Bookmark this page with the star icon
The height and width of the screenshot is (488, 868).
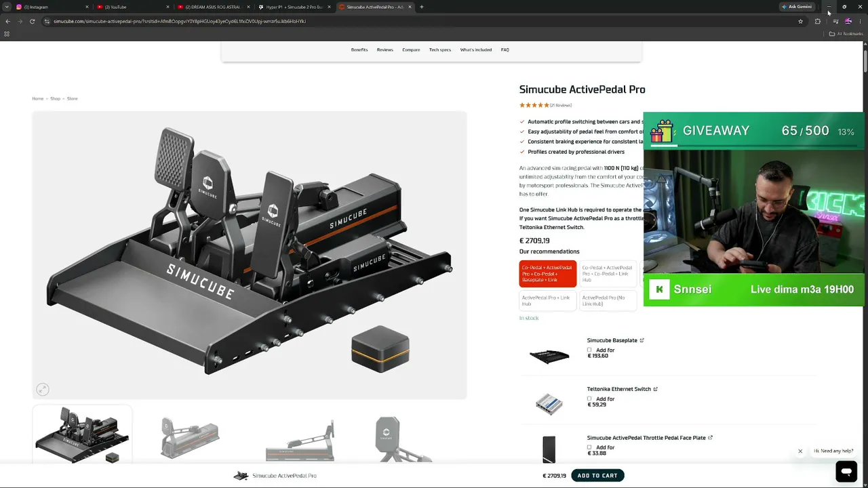pyautogui.click(x=800, y=21)
